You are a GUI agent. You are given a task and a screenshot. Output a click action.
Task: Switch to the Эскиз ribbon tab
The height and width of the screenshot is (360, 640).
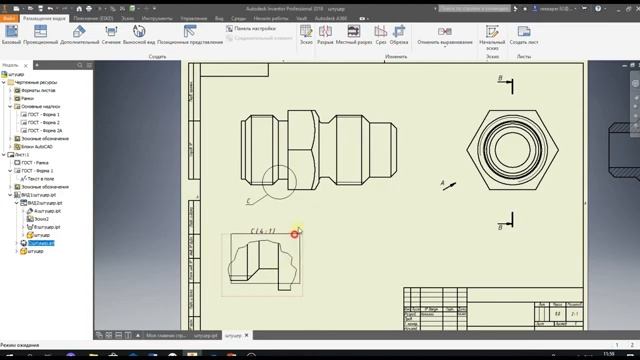[127, 18]
